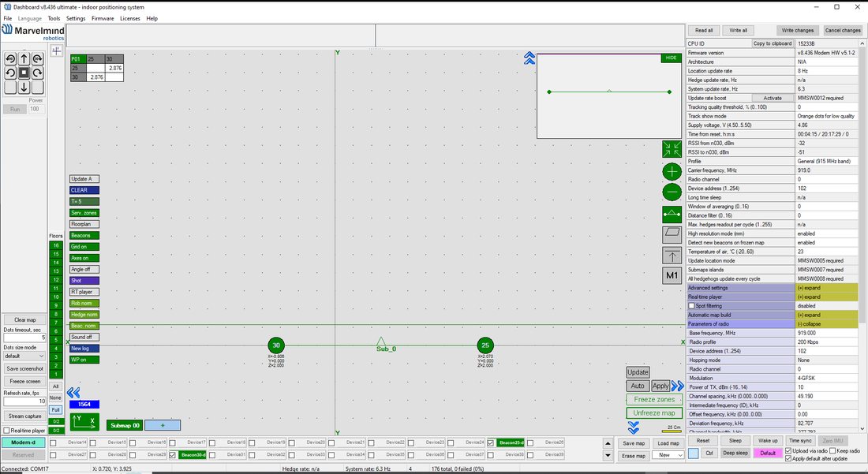Screen dimensions: 868x474
Task: Enable the Spot filtering checkbox
Action: [691, 306]
